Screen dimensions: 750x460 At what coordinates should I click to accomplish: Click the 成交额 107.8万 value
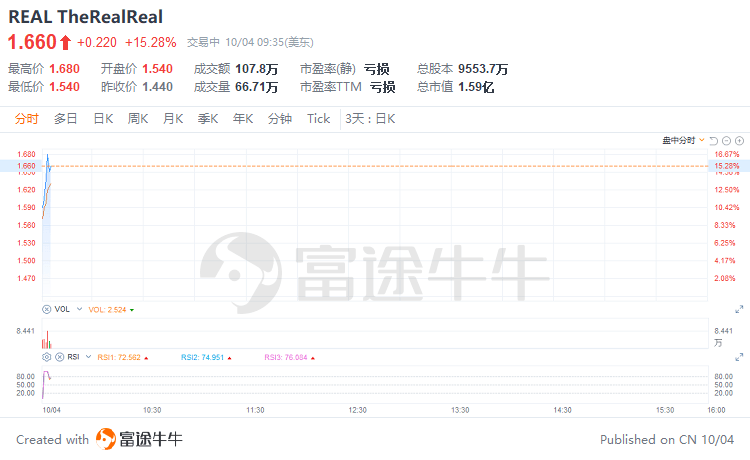256,69
